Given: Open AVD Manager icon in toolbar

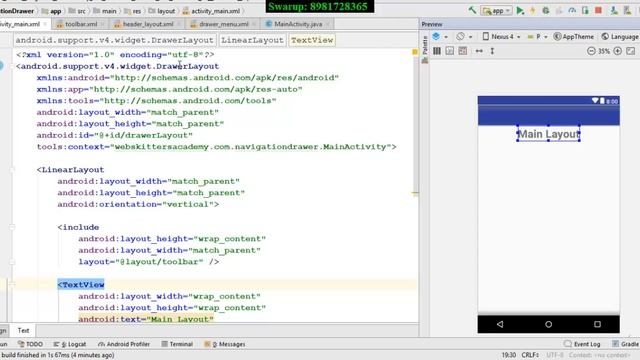Looking at the screenshot, I should coord(614,11).
